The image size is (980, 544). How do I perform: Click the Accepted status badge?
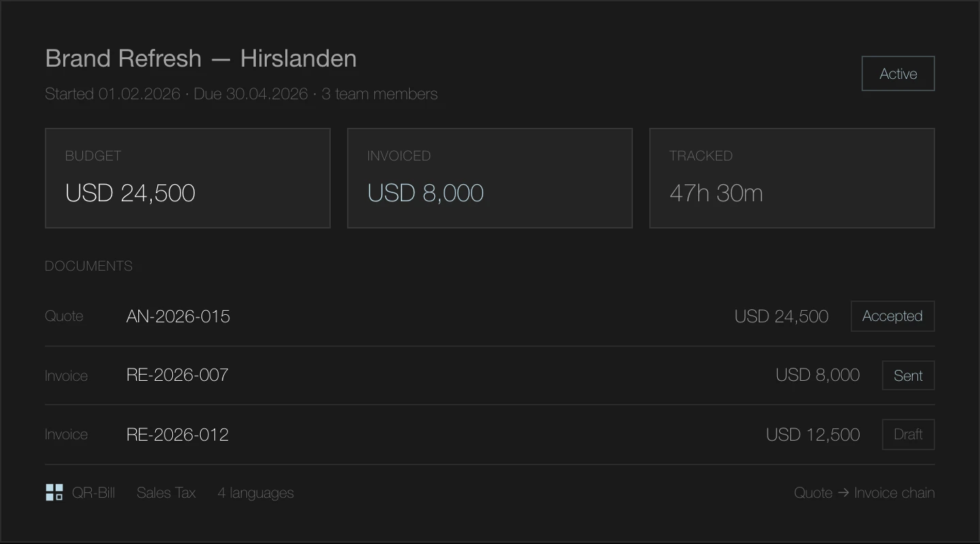892,317
